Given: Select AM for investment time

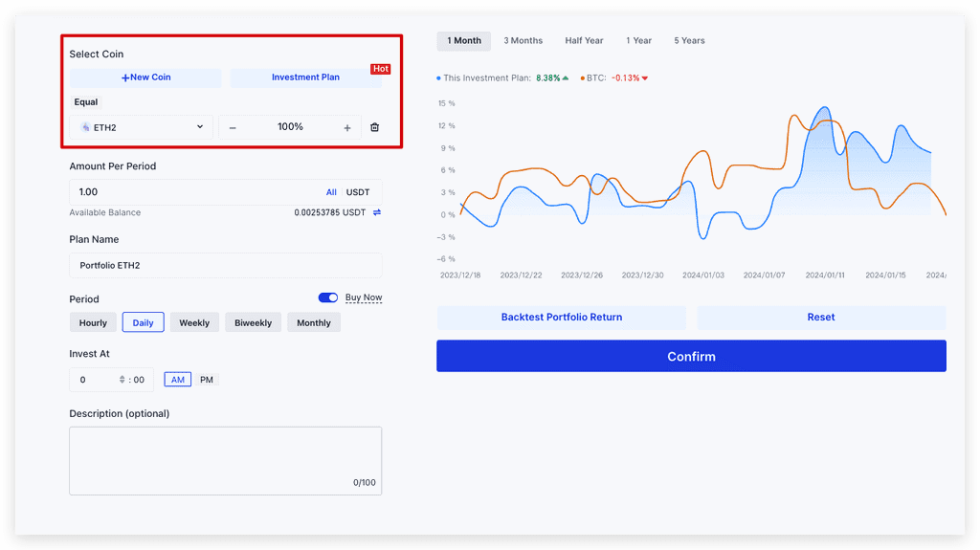Looking at the screenshot, I should (178, 380).
